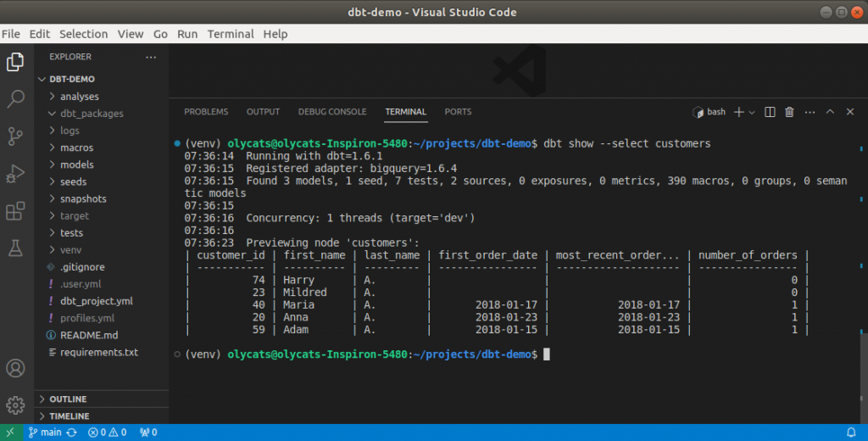Screen dimensions: 868x441
Task: Open the Manage gear icon
Action: (15, 405)
